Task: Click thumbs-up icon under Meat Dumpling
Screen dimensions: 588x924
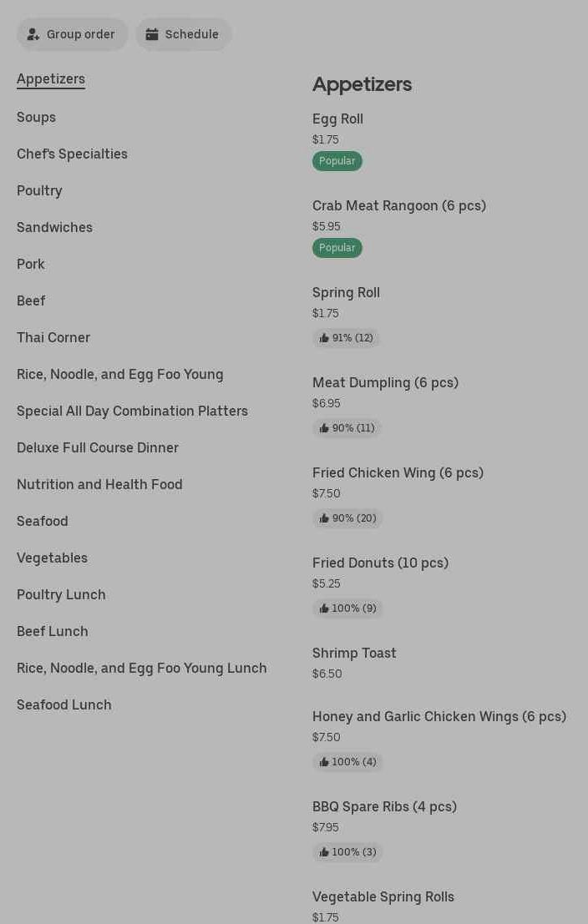Action: tap(324, 428)
